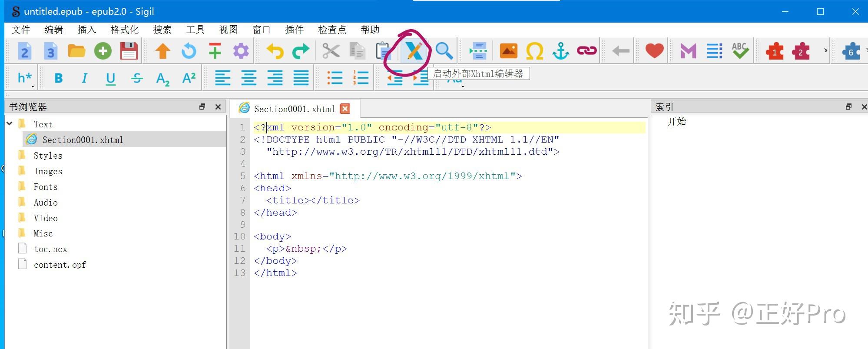Toggle bold formatting

59,78
